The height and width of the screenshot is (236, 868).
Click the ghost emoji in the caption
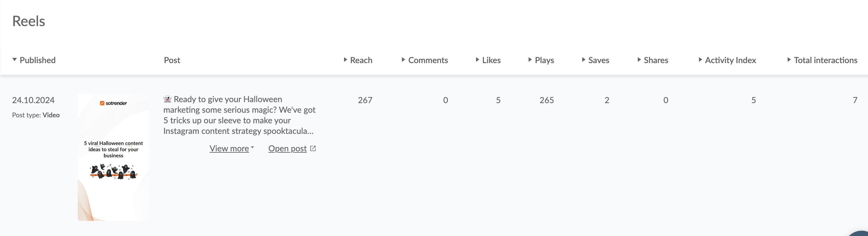tap(167, 99)
